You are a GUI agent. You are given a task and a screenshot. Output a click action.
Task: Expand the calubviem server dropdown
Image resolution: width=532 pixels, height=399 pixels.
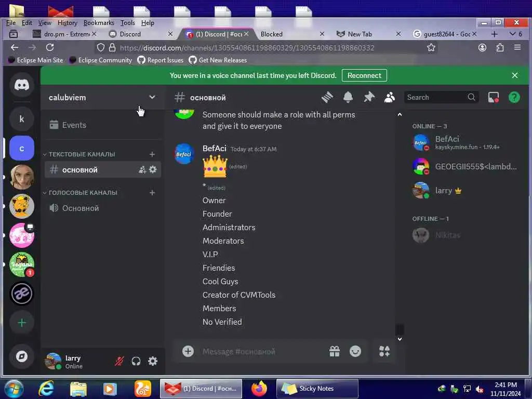pos(152,97)
